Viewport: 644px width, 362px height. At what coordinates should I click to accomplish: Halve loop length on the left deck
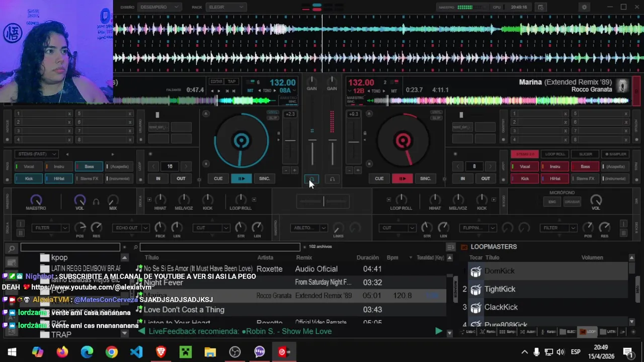(x=154, y=166)
